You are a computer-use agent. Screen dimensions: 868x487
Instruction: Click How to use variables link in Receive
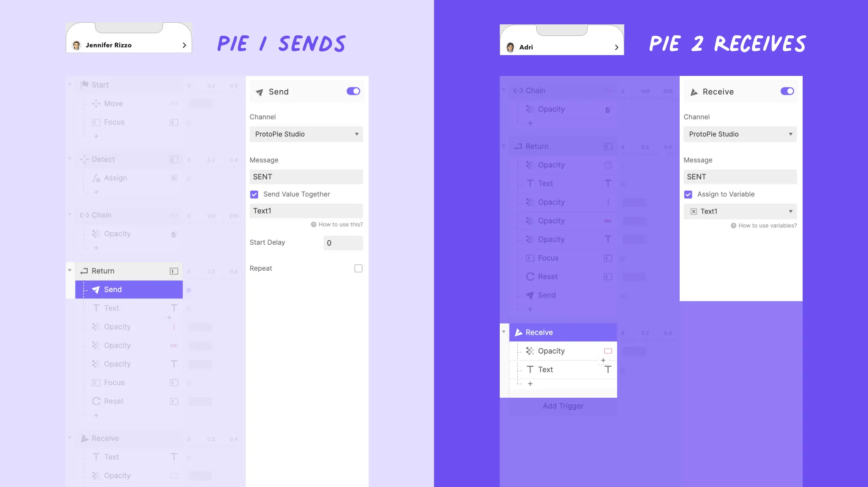765,225
